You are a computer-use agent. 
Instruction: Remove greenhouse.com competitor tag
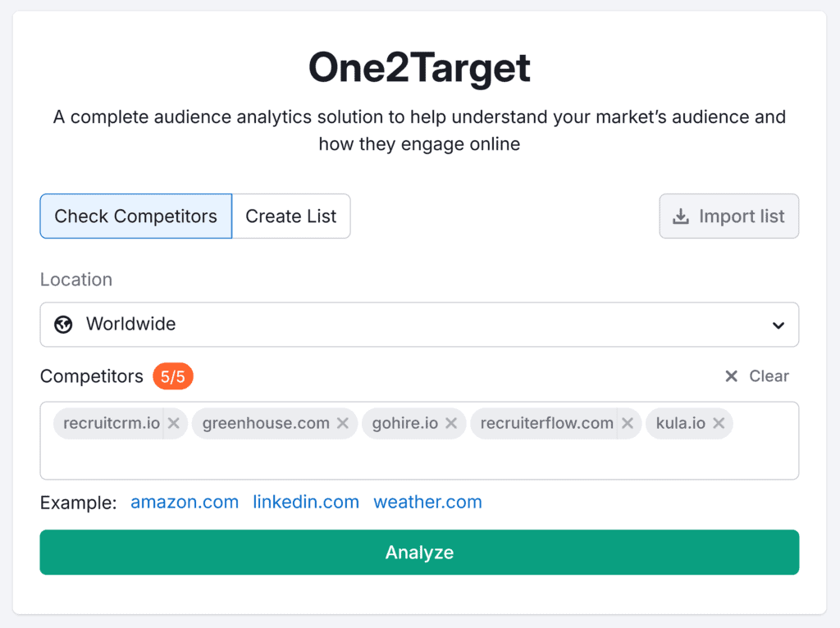[343, 424]
